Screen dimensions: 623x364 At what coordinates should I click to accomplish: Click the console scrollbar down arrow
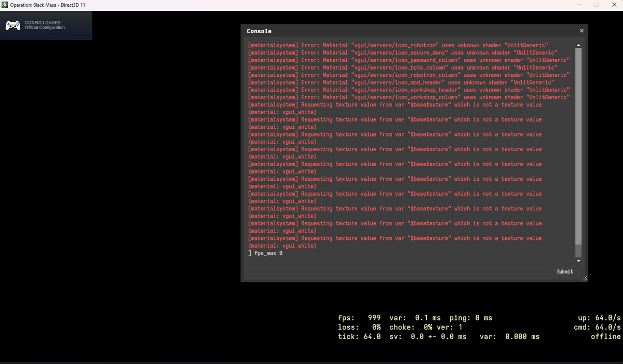pos(578,261)
